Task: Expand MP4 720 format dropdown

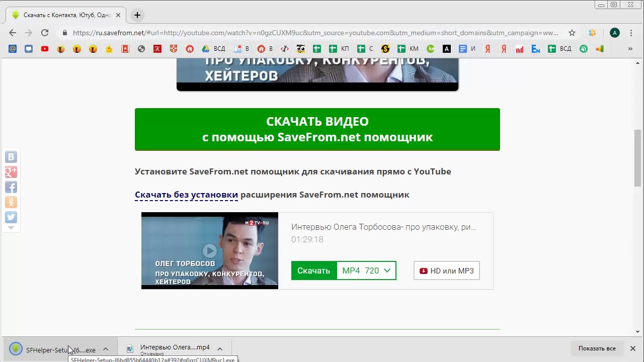Action: [x=366, y=270]
